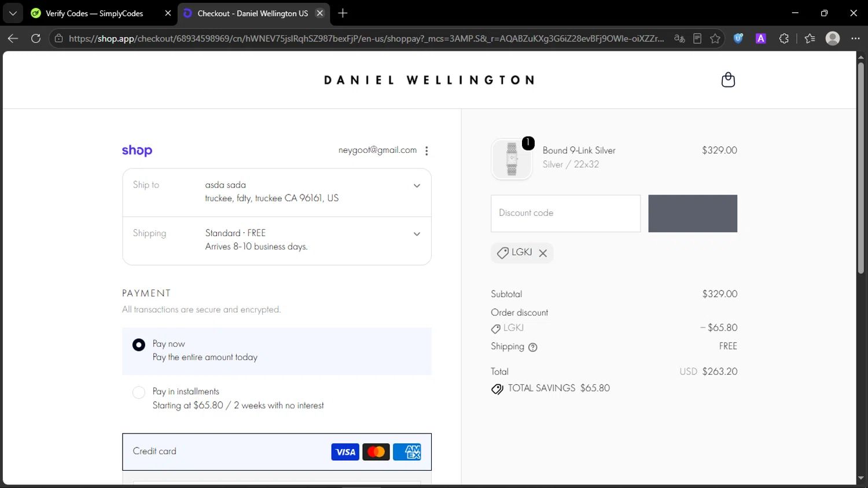
Task: Click the Bound 9-Link Silver product name
Action: tap(579, 151)
